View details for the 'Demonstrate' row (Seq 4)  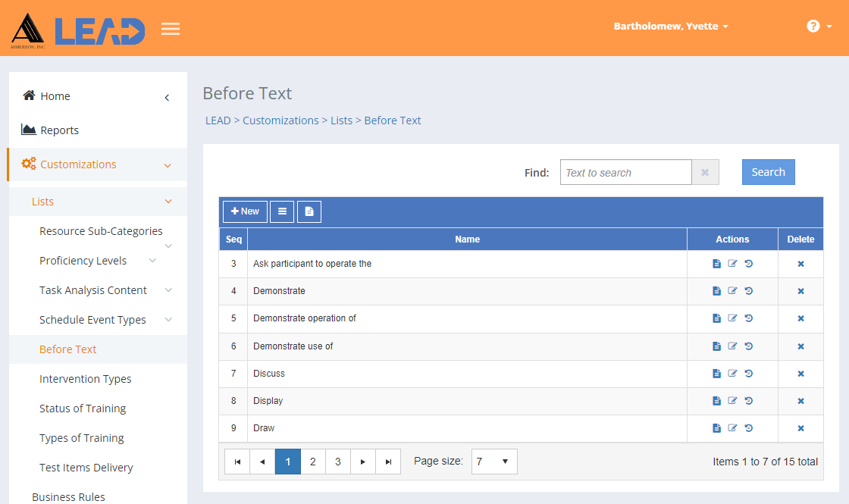(x=716, y=291)
